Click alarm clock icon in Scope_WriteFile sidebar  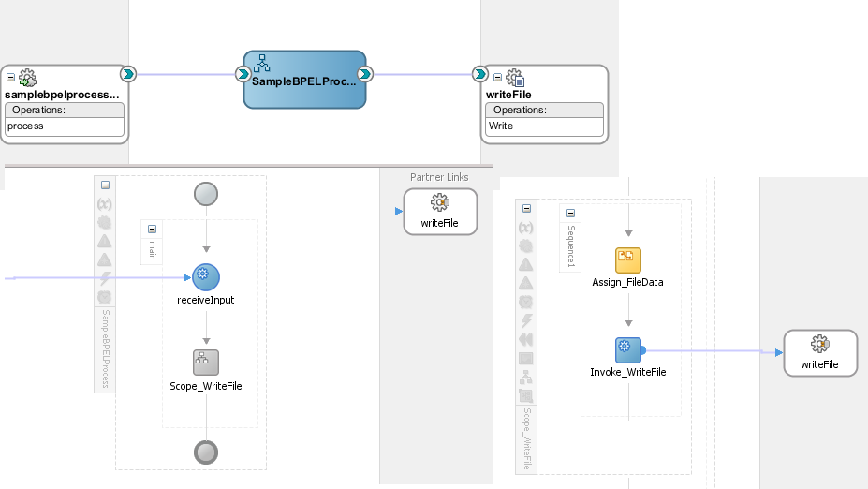tap(526, 302)
